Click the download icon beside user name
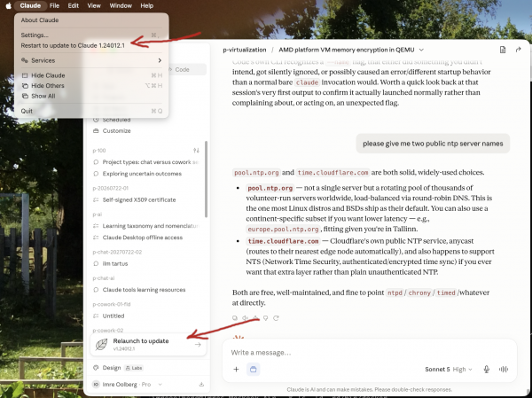The width and height of the screenshot is (532, 398). pyautogui.click(x=201, y=385)
